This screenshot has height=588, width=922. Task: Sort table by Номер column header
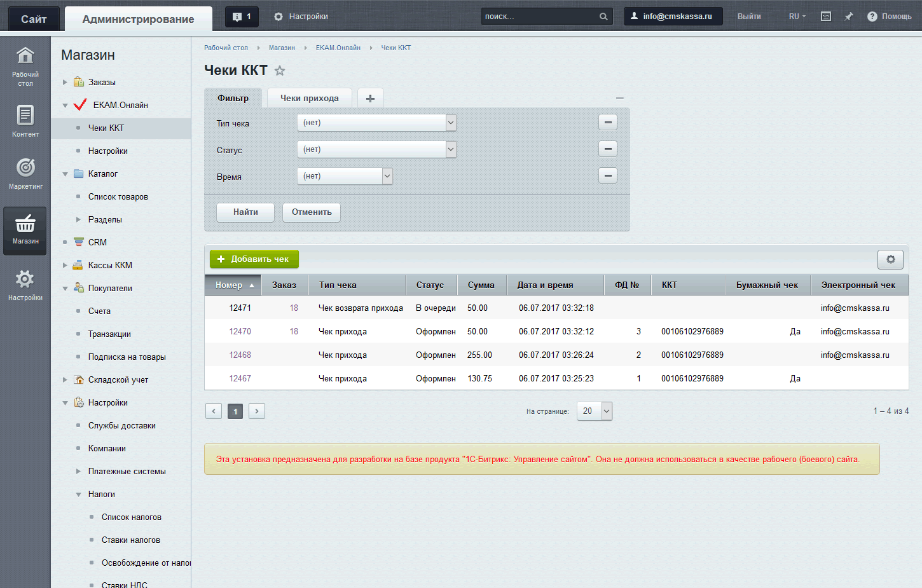point(233,285)
